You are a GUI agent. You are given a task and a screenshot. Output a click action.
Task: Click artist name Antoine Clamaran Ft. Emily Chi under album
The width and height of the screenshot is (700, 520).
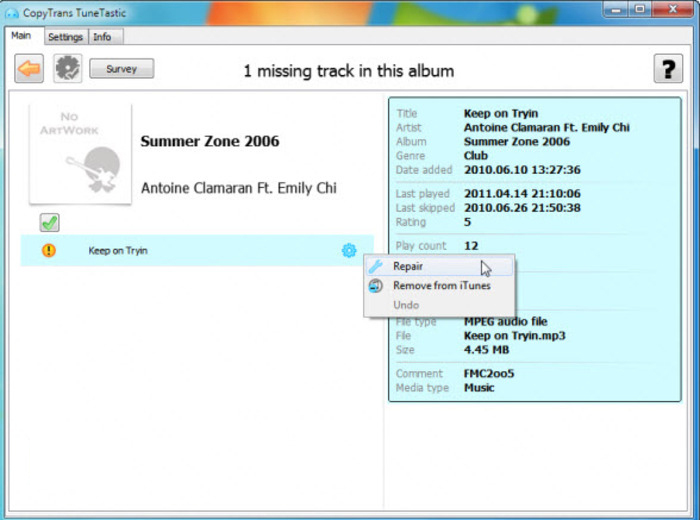point(239,188)
